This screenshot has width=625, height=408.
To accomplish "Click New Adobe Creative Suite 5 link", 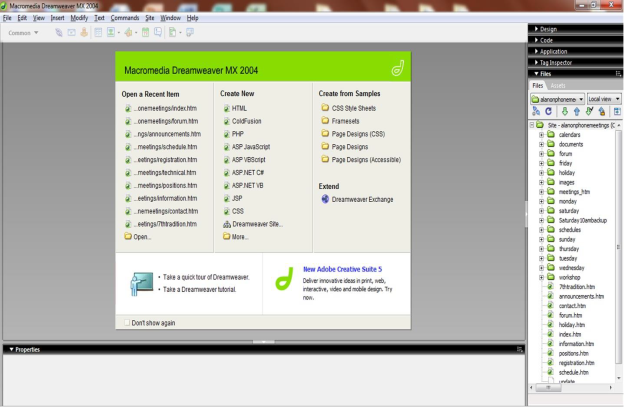I will [x=342, y=269].
